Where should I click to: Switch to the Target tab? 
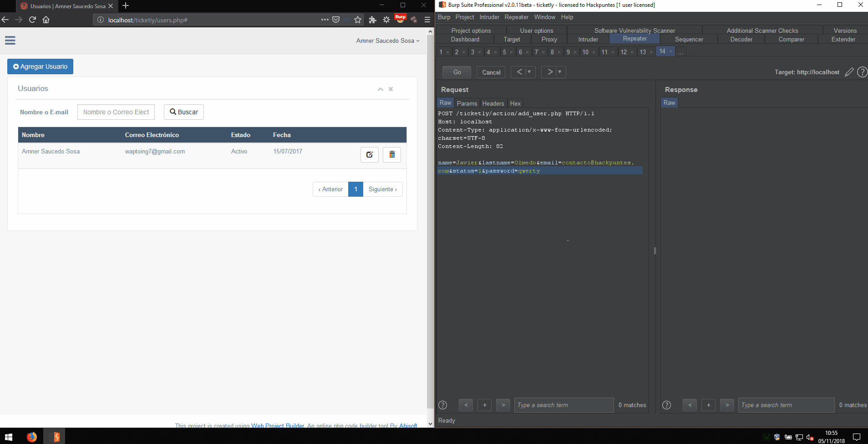[x=512, y=40]
